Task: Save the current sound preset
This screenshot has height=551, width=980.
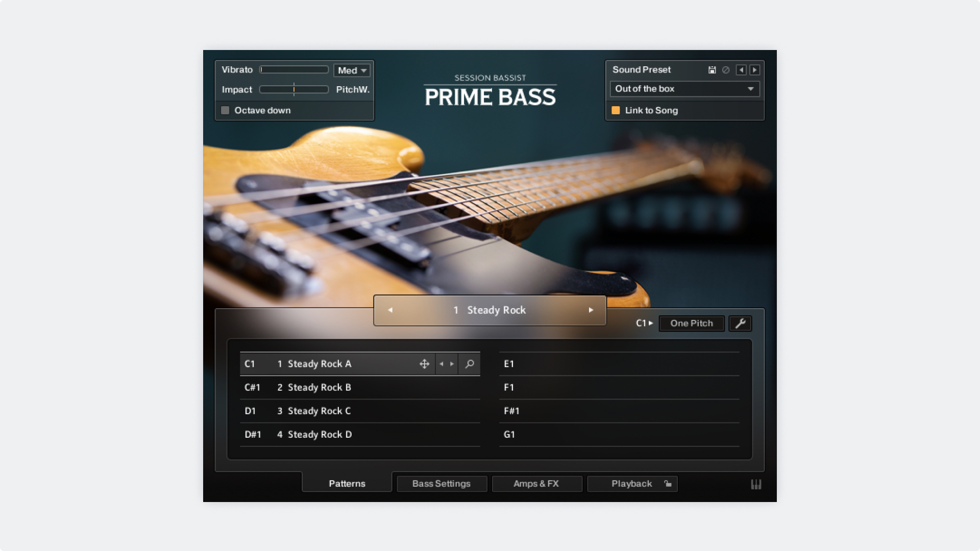Action: (x=712, y=70)
